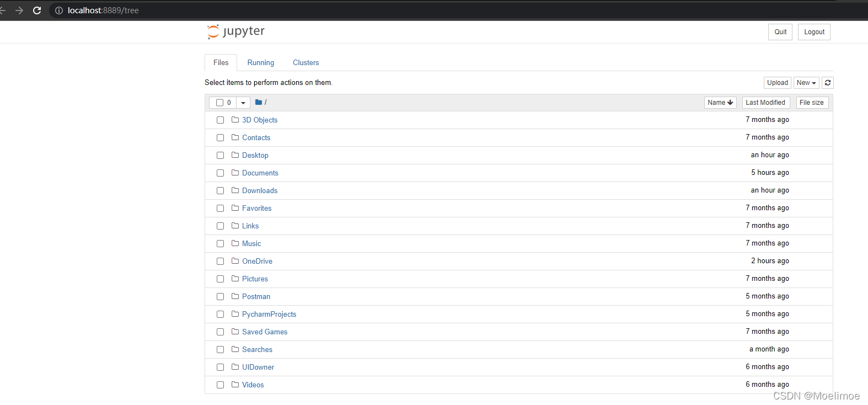The height and width of the screenshot is (405, 868).
Task: Click the Quit button
Action: [780, 32]
